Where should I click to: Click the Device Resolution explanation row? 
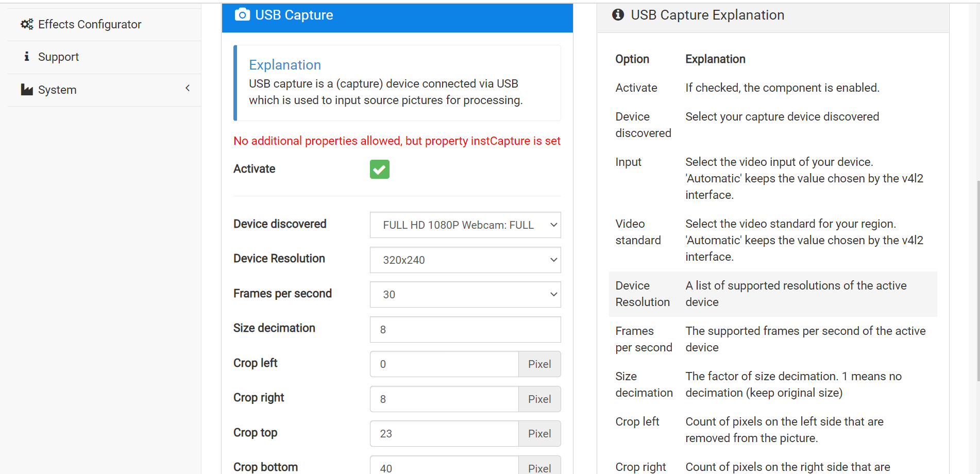coord(772,294)
